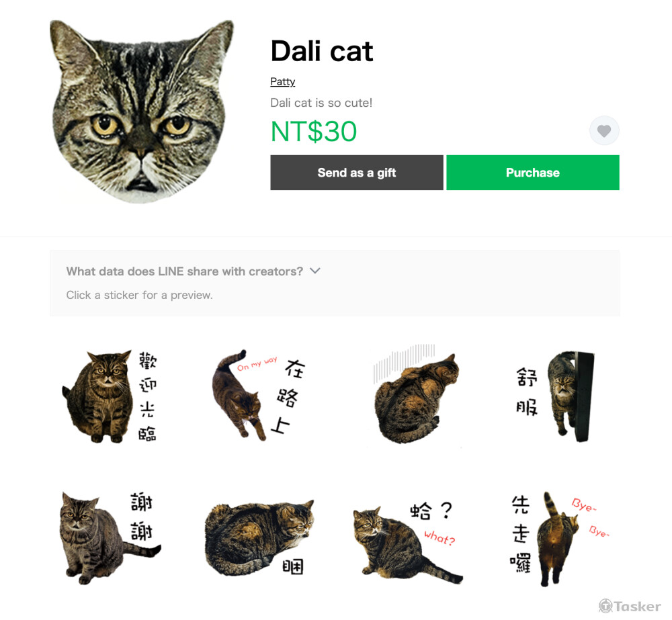Preview the 謝謝 thank-you cat sticker

111,538
